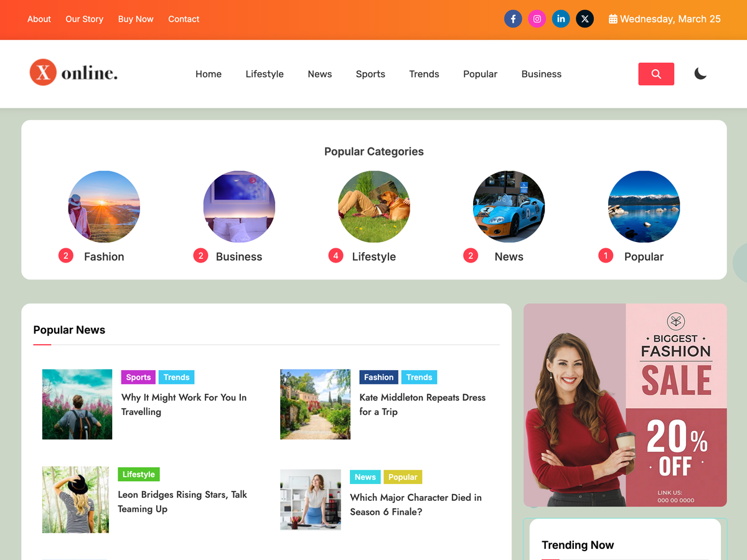The width and height of the screenshot is (747, 560).
Task: Click the Kate Middleton garden path thumbnail
Action: pos(315,404)
